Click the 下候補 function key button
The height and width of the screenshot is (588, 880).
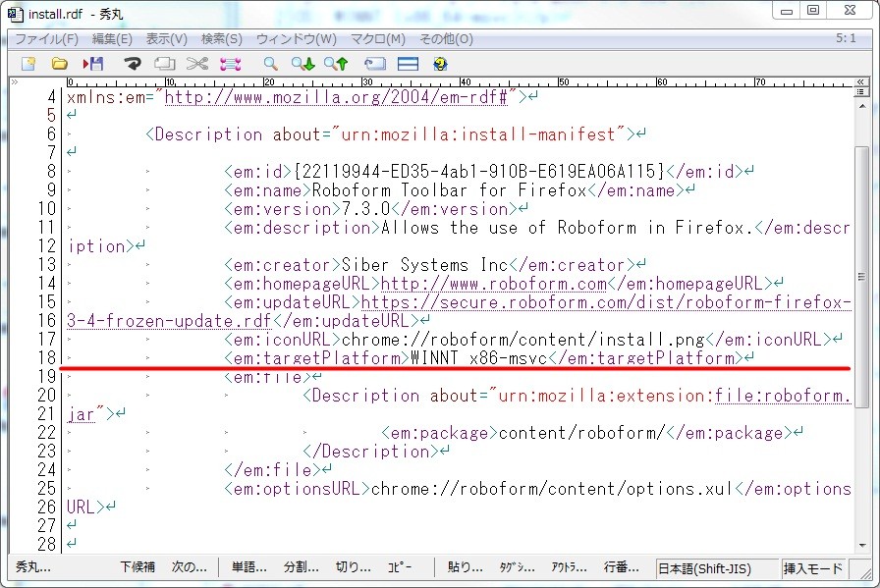(x=137, y=567)
